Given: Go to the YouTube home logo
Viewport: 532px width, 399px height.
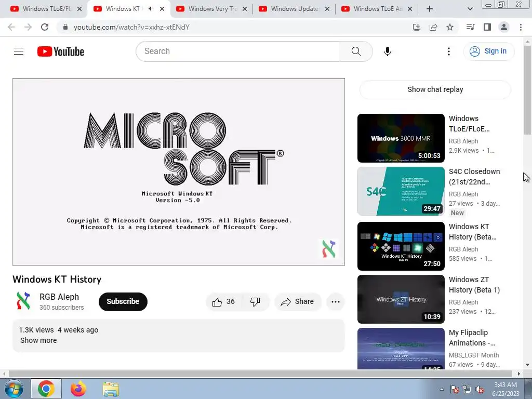Looking at the screenshot, I should coord(61,51).
